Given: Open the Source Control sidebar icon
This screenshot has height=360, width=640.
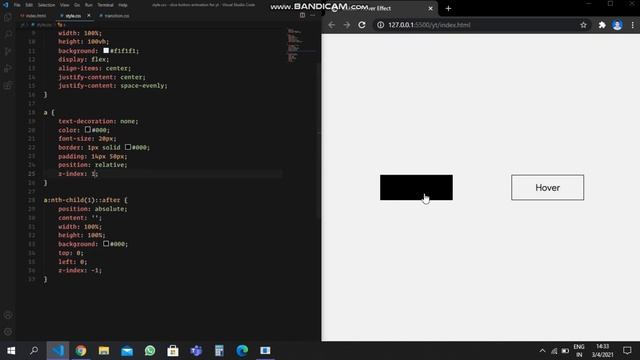Looking at the screenshot, I should [x=8, y=51].
